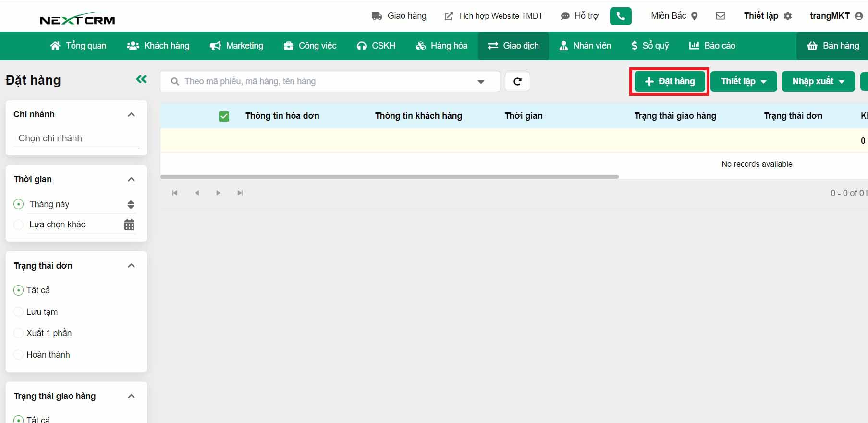Open the search box dropdown arrow
Image resolution: width=868 pixels, height=423 pixels.
pyautogui.click(x=481, y=82)
